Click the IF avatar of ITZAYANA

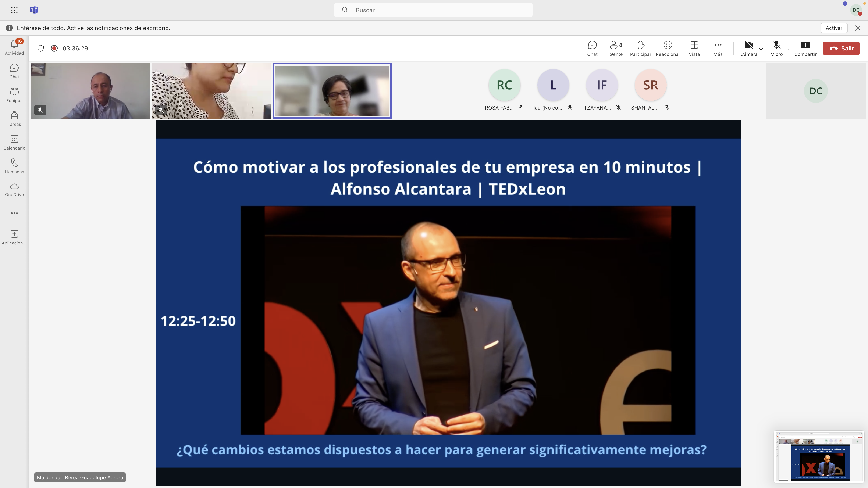tap(602, 85)
